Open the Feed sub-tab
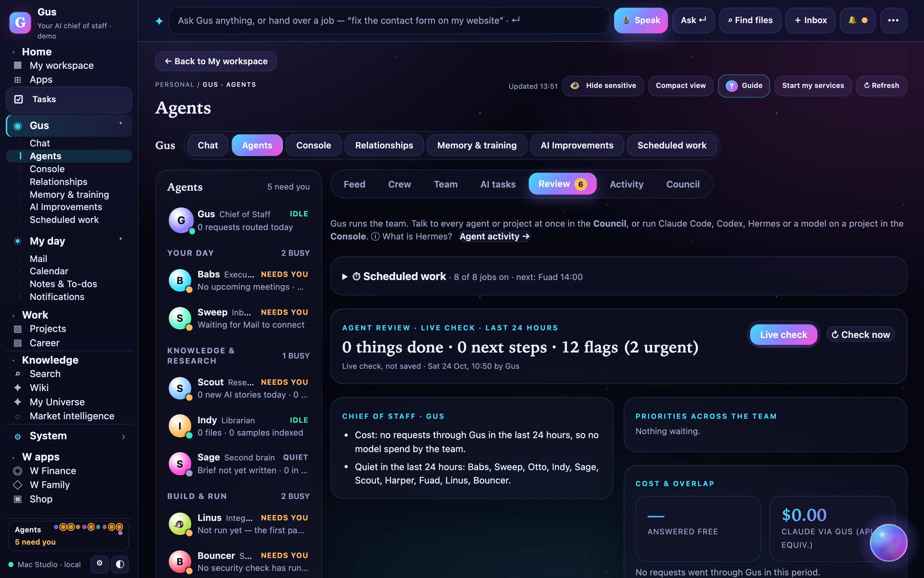Image resolution: width=924 pixels, height=578 pixels. 354,184
